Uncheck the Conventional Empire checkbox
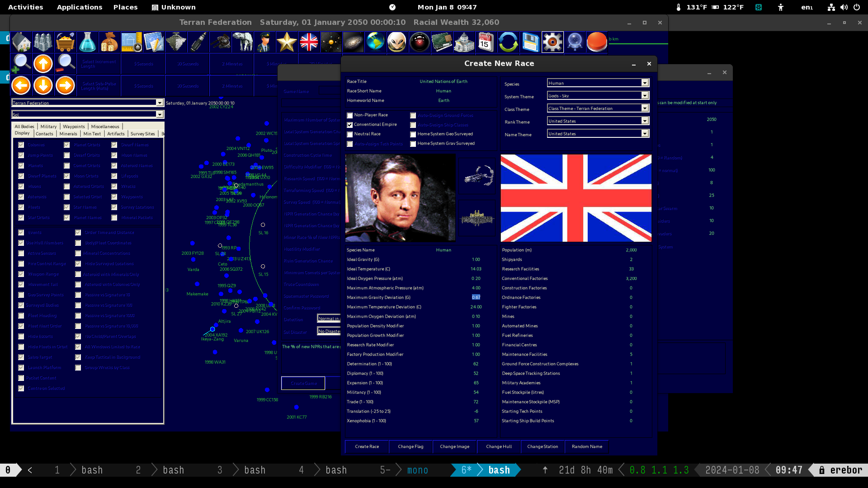868x488 pixels. (x=350, y=125)
